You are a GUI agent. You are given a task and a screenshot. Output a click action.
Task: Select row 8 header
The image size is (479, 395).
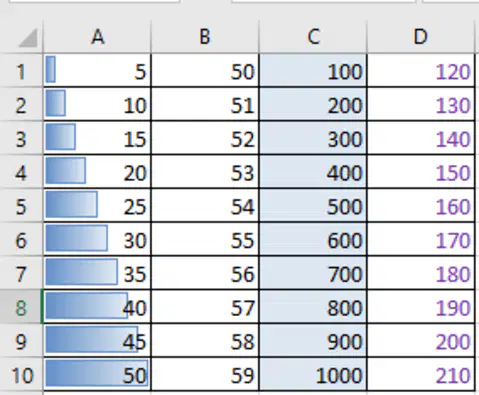tap(21, 307)
